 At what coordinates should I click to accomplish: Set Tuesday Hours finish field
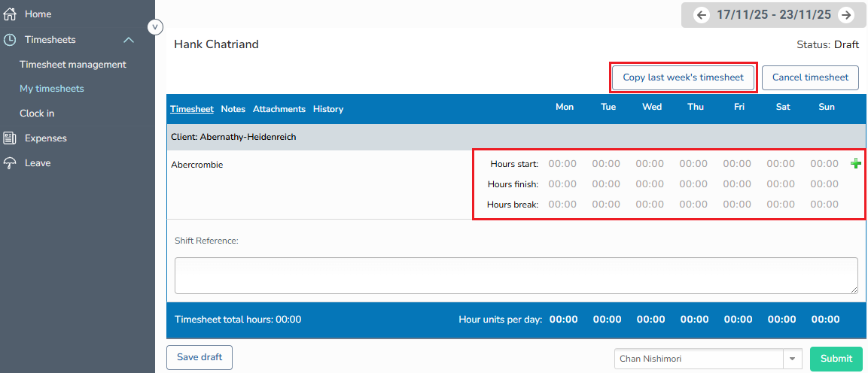pos(606,184)
